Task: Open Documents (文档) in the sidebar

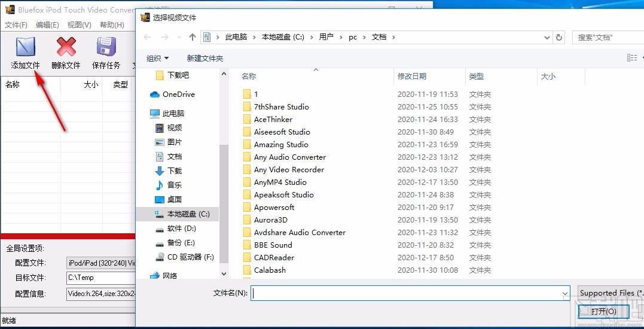Action: point(169,157)
